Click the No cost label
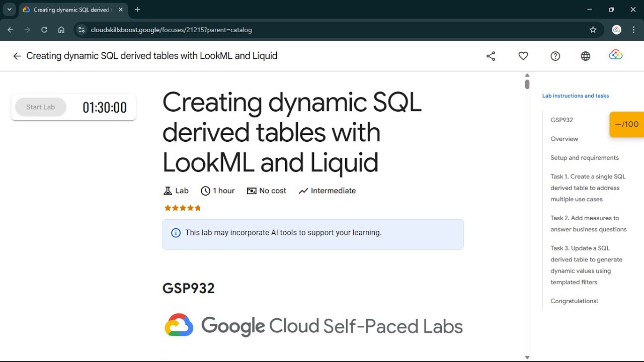644x362 pixels. pos(273,191)
